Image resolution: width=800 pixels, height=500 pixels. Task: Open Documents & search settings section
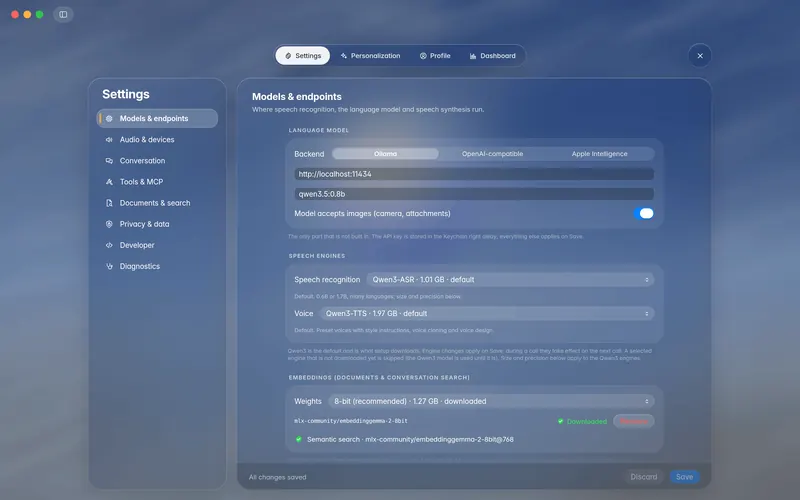pyautogui.click(x=157, y=203)
